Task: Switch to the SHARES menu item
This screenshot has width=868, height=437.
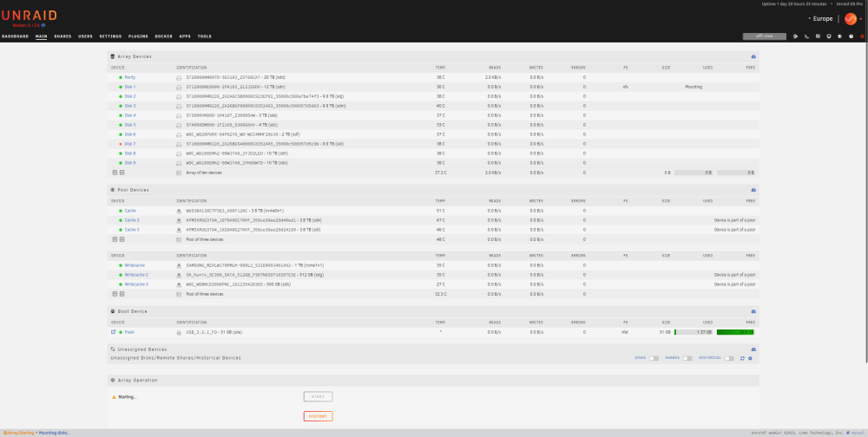Action: pos(62,36)
